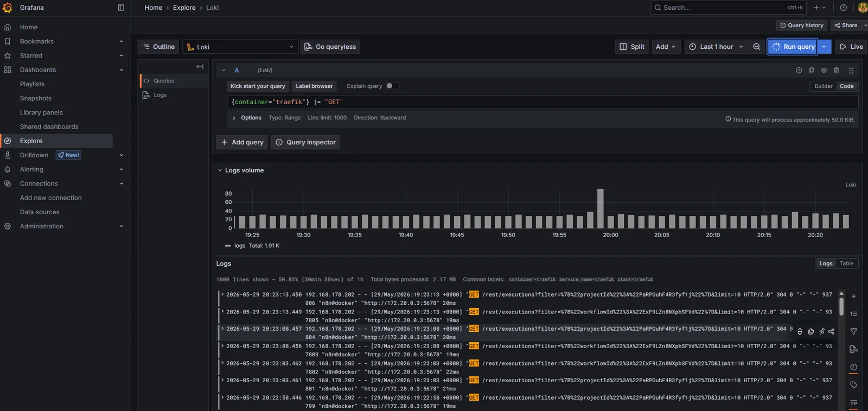This screenshot has height=411, width=868.
Task: Delete query A trash icon
Action: (836, 70)
